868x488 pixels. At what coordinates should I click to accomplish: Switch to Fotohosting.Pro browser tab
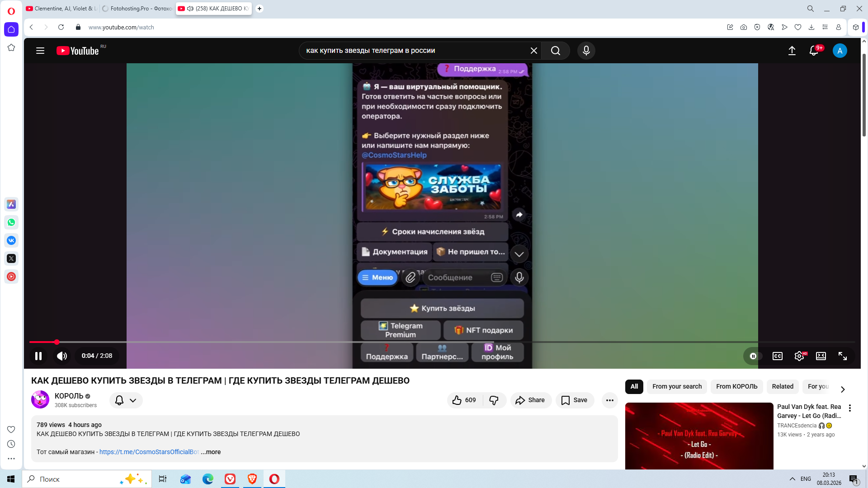[137, 9]
